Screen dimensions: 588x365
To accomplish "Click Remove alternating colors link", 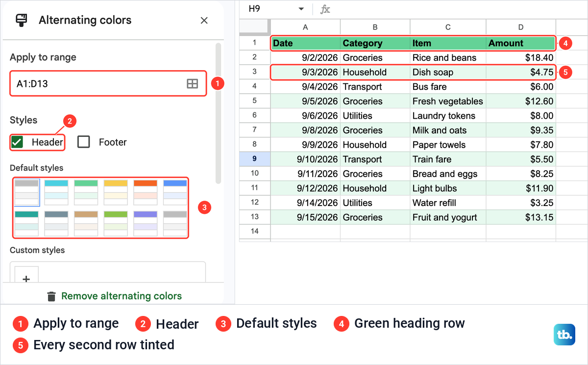I will tap(122, 296).
